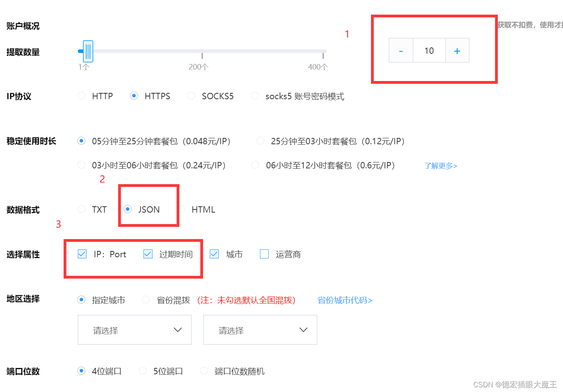The height and width of the screenshot is (392, 563).
Task: Select JSON data format
Action: tap(128, 209)
